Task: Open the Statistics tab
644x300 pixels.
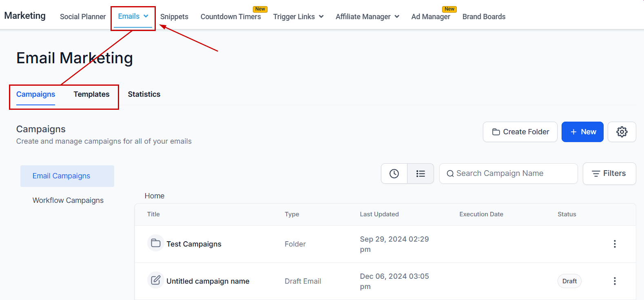Action: 144,94
